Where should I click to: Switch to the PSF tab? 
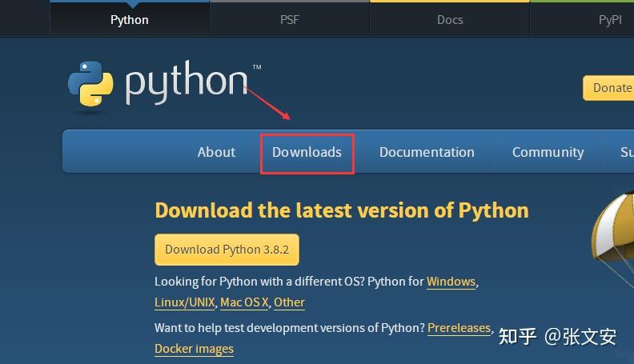click(290, 20)
